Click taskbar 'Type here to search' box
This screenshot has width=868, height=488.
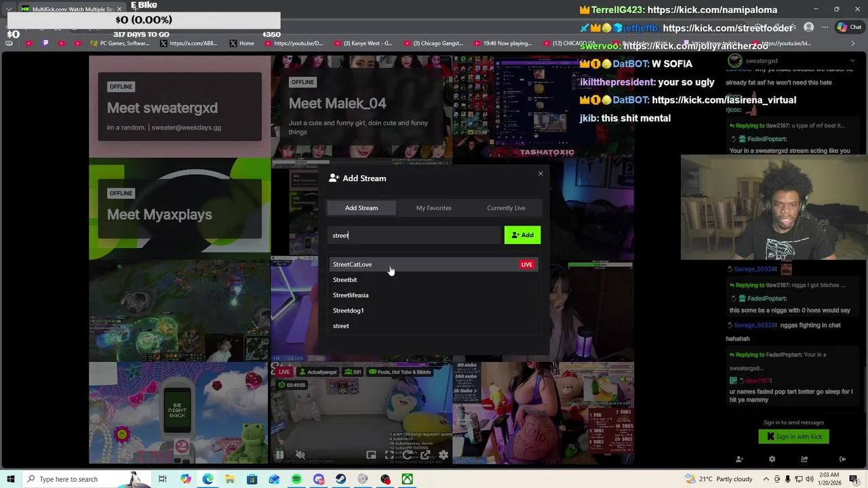(x=88, y=479)
